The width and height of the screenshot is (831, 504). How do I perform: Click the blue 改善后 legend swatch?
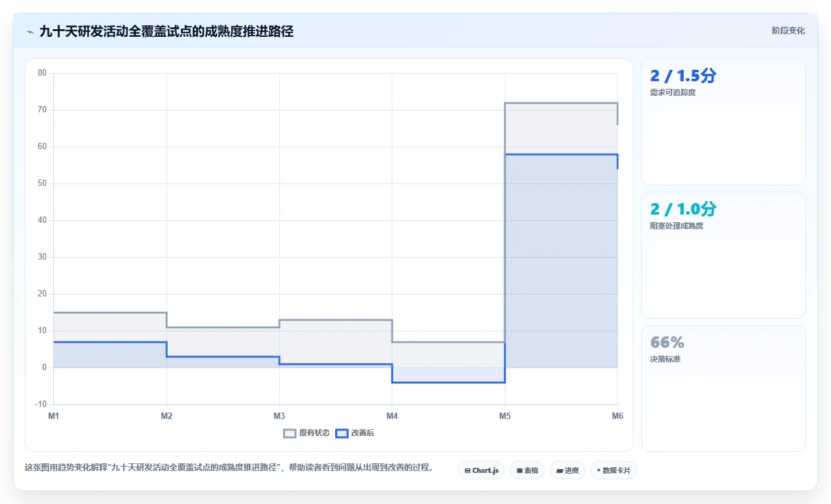[x=342, y=433]
